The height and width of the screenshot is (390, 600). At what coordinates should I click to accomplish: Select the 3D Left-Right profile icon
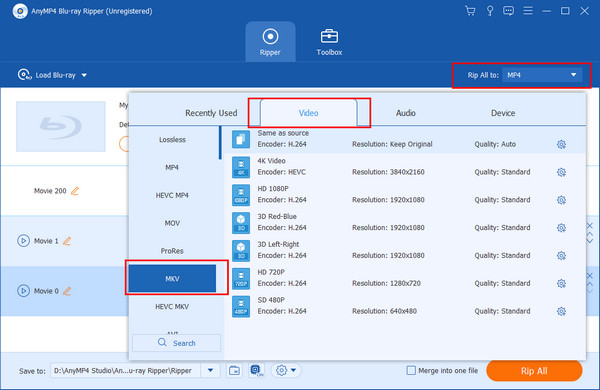click(x=241, y=251)
